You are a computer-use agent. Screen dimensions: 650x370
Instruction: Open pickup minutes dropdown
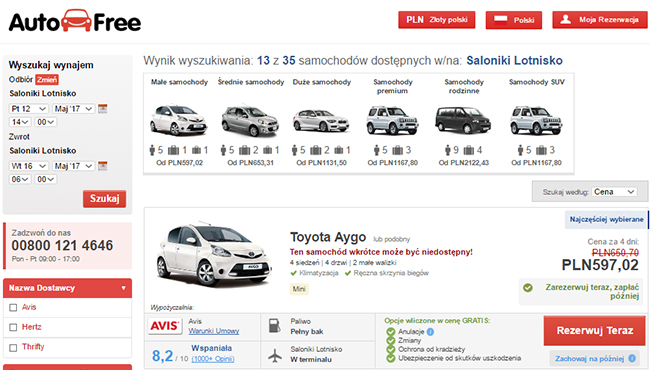click(x=46, y=122)
